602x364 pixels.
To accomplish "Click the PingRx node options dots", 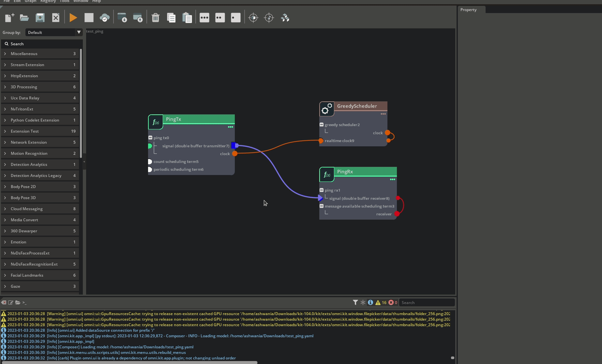I will click(393, 179).
